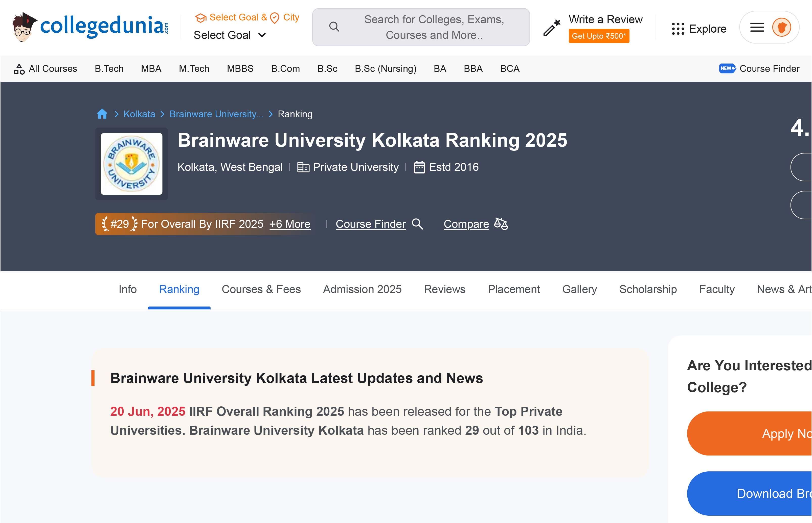This screenshot has height=523, width=812.
Task: Select M.Tech in the course menu
Action: click(194, 69)
